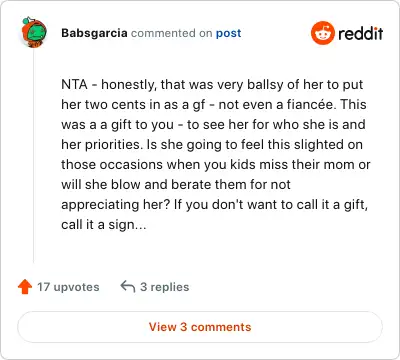Click the View 3 comments button

(x=200, y=327)
